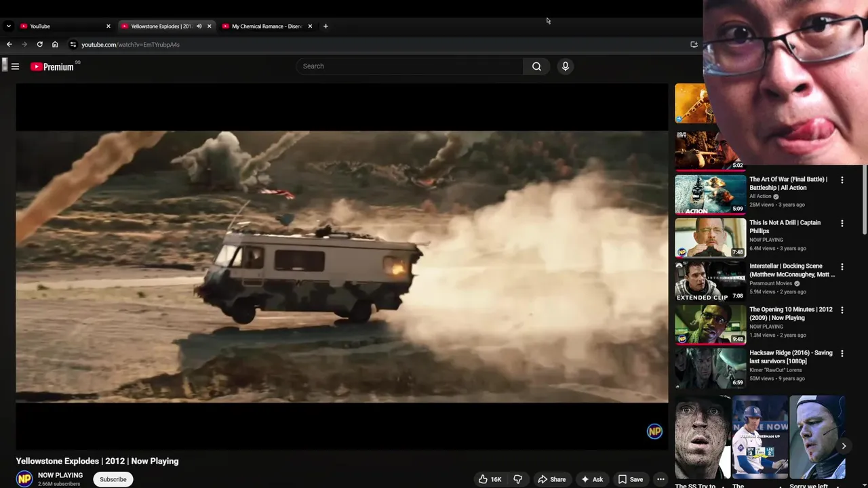Reload the current page

pyautogui.click(x=39, y=45)
